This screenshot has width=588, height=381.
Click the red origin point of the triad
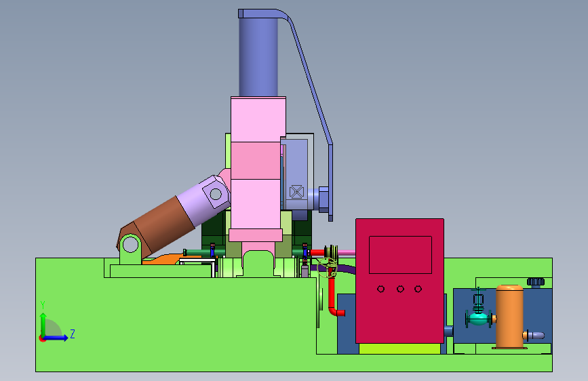(x=42, y=338)
